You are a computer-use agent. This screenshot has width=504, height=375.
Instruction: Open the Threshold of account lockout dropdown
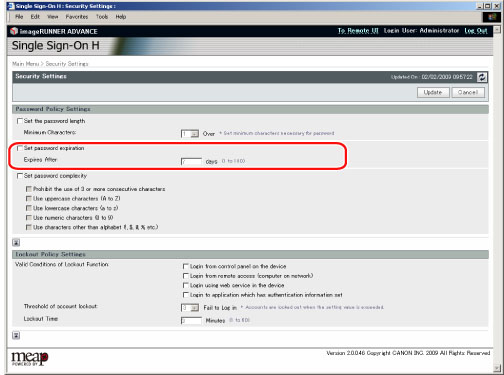[x=190, y=308]
